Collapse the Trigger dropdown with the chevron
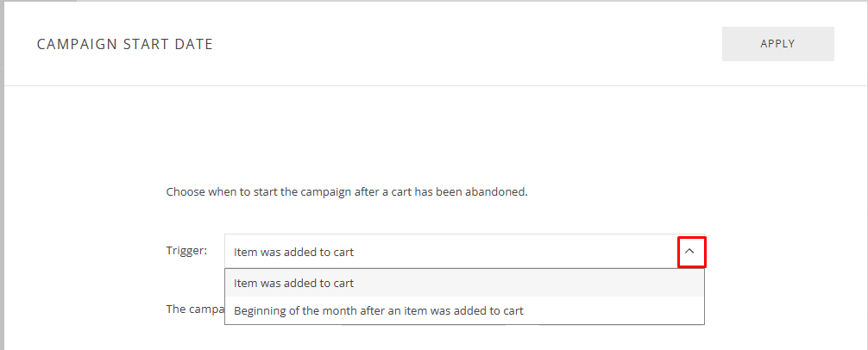 point(691,252)
